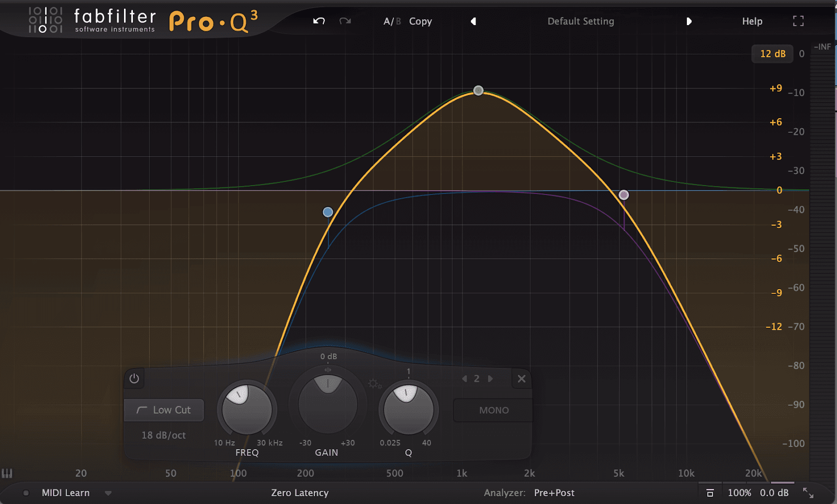This screenshot has width=837, height=504.
Task: Select the gray peak band node
Action: tap(478, 90)
